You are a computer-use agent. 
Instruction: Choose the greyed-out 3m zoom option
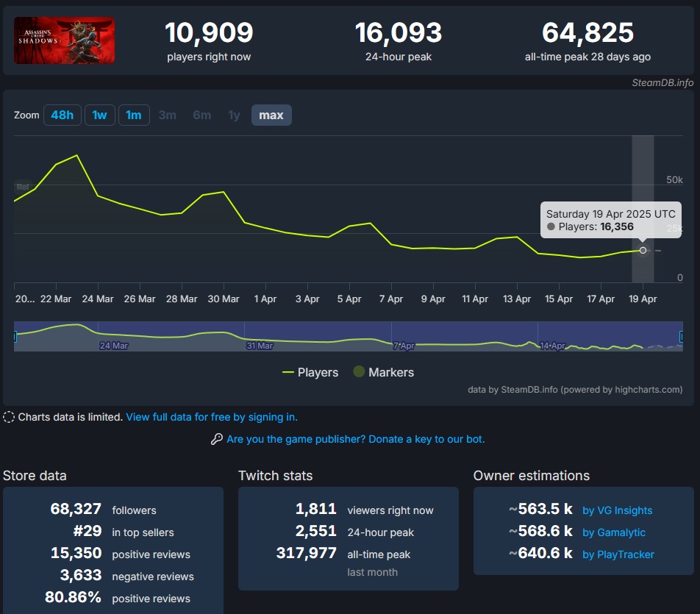tap(168, 115)
